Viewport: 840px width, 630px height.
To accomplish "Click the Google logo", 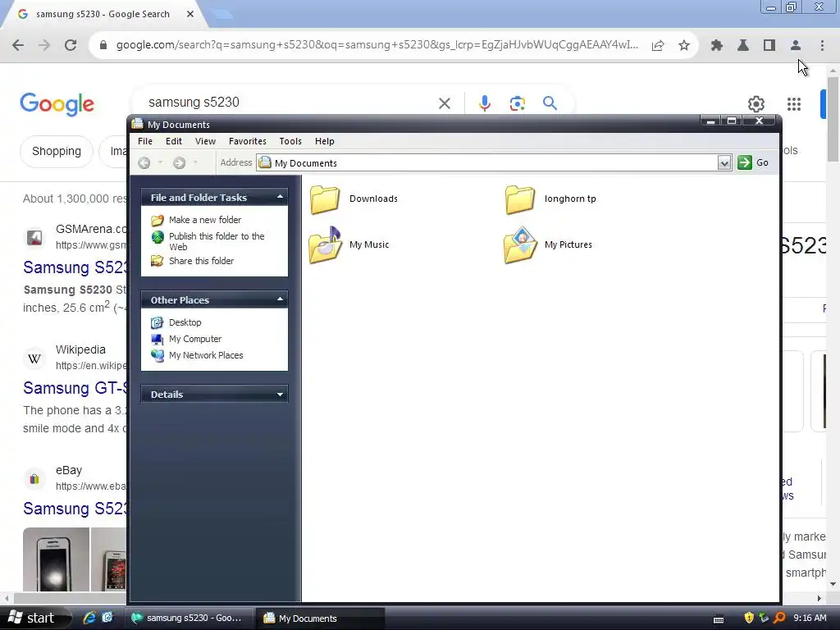I will tap(57, 104).
